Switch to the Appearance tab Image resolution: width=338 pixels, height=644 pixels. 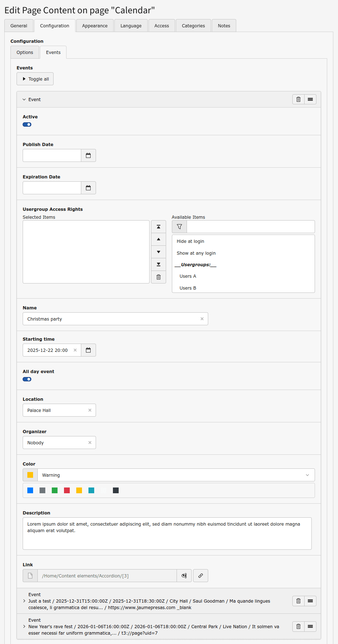[95, 26]
